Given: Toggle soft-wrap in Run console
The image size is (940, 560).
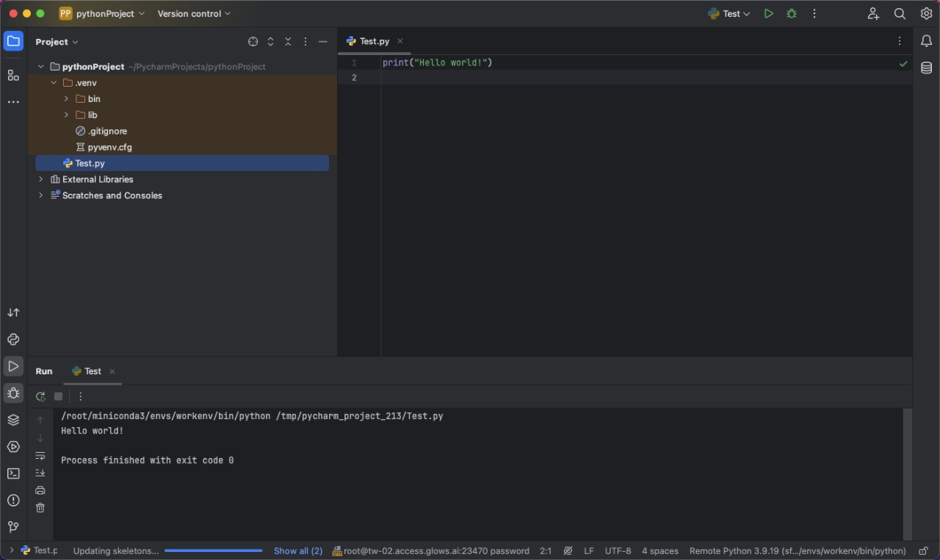Looking at the screenshot, I should coord(40,455).
